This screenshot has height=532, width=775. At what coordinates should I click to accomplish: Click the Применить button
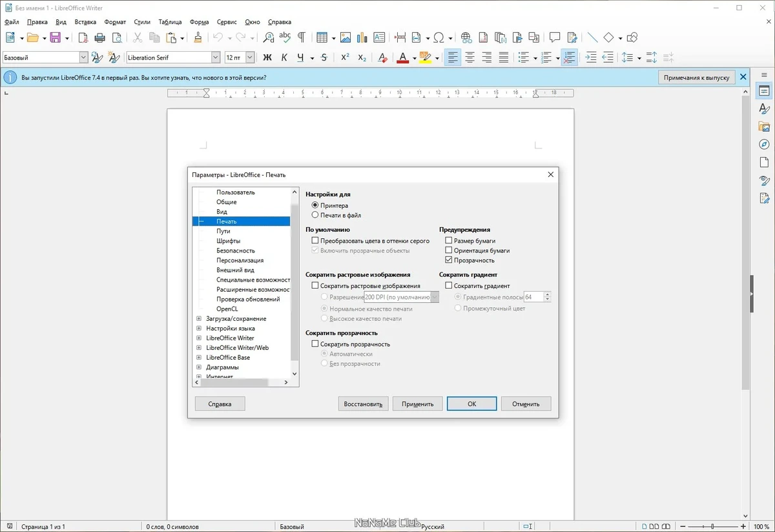417,404
